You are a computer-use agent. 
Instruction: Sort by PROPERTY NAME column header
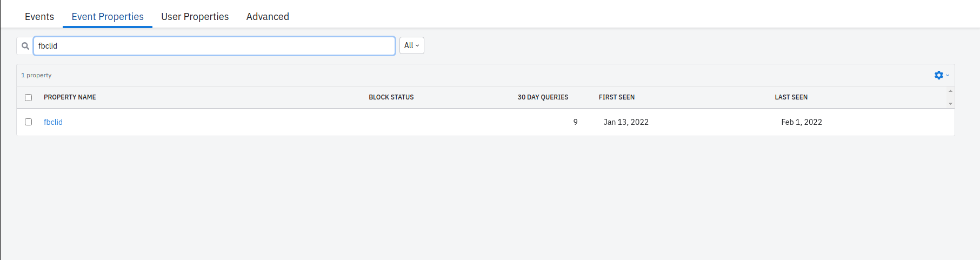(x=70, y=97)
